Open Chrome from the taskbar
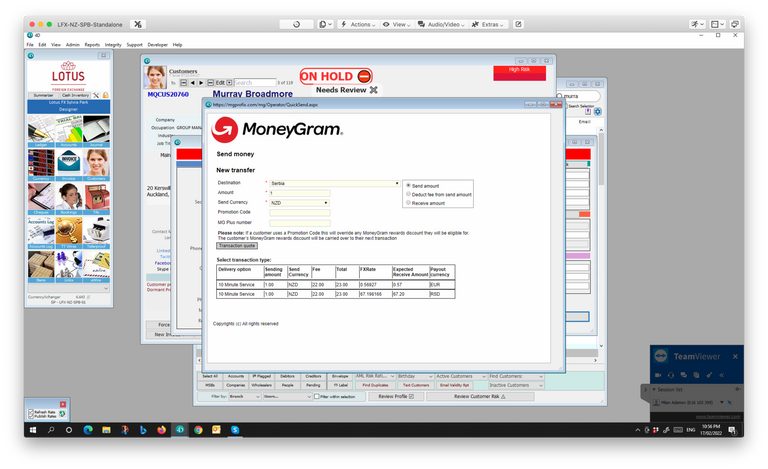This screenshot has height=469, width=768. pos(198,430)
